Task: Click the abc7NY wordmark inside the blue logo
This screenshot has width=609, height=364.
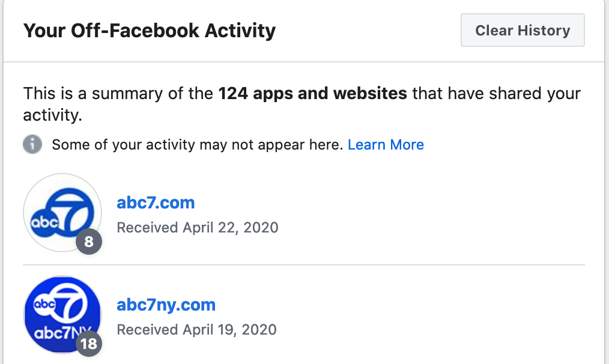Action: tap(54, 333)
